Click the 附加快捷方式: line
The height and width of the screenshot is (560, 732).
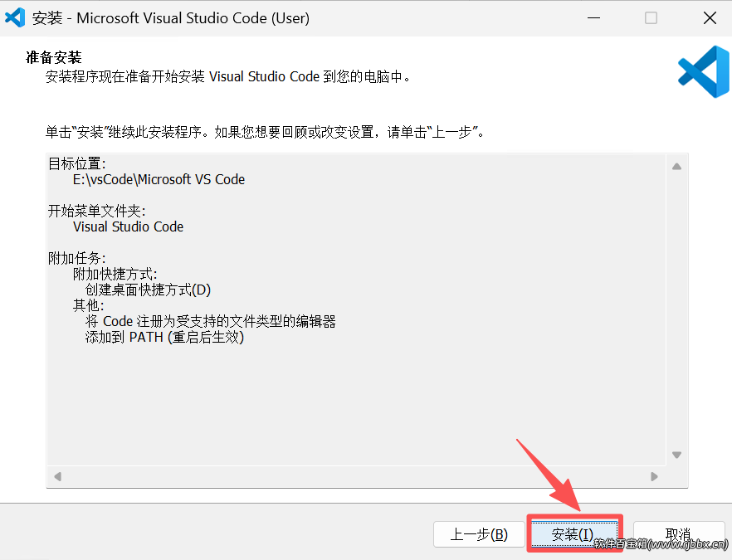[x=115, y=274]
